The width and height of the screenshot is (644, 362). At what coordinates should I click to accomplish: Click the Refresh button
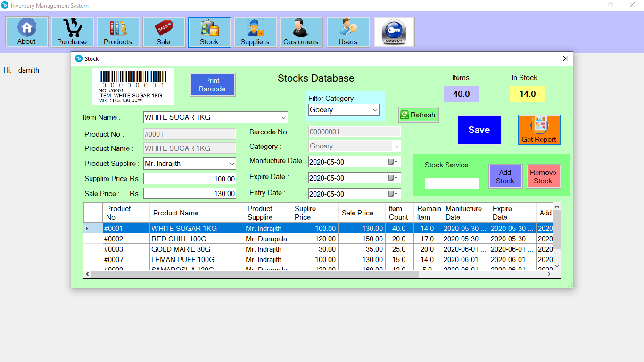[x=418, y=115]
